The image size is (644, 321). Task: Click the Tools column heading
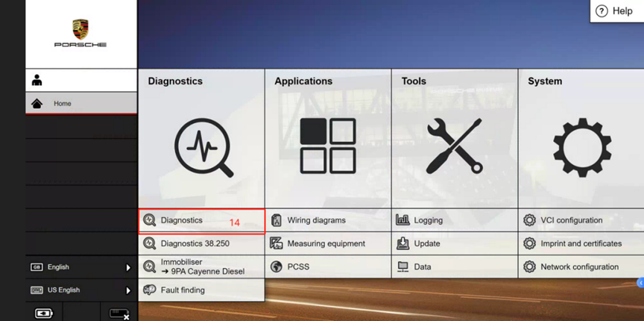click(414, 81)
